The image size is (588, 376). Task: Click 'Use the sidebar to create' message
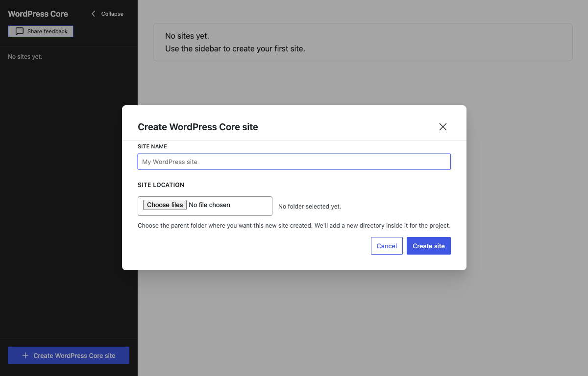coord(235,49)
